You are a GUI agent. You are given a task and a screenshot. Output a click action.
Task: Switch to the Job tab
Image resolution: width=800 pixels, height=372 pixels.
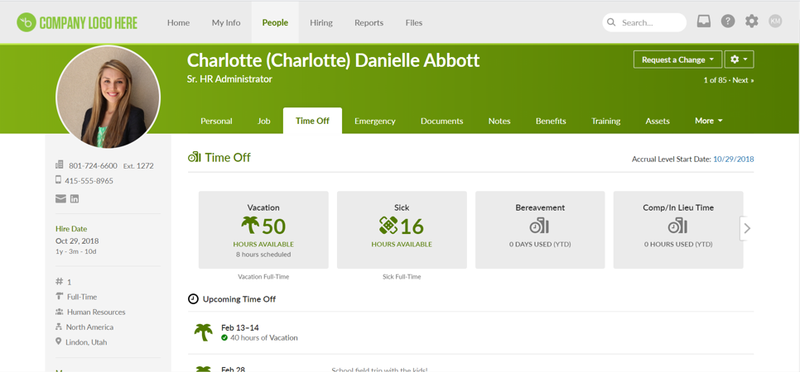pos(264,121)
